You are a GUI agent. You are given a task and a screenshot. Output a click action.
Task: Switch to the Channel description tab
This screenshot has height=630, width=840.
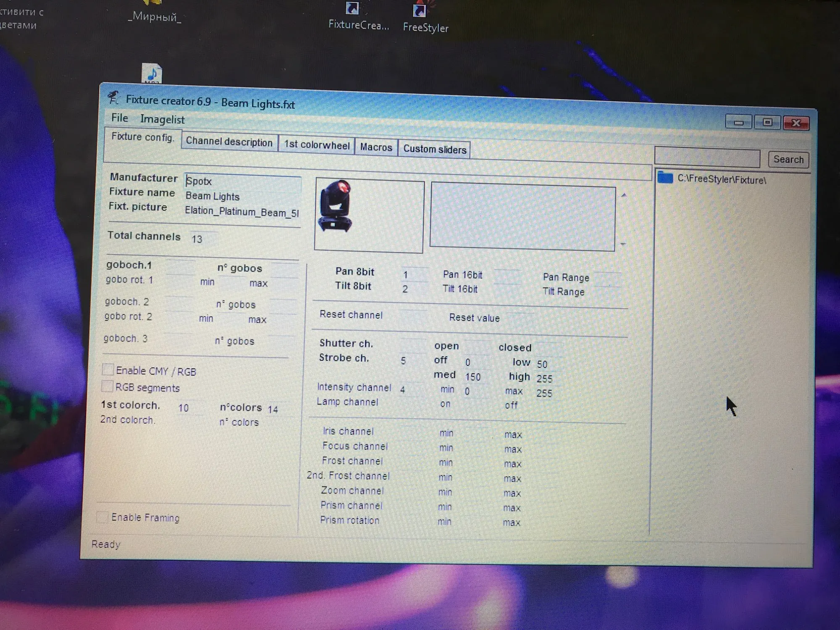pyautogui.click(x=229, y=142)
